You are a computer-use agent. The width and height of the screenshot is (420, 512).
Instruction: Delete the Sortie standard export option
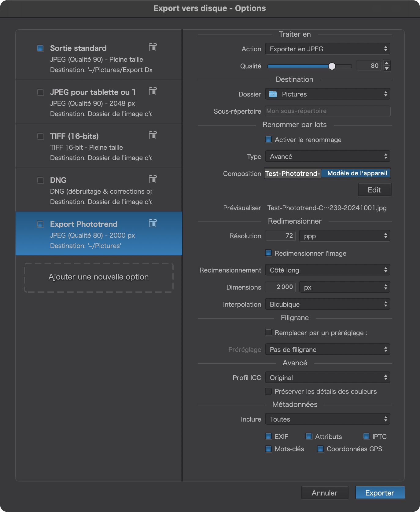(153, 47)
